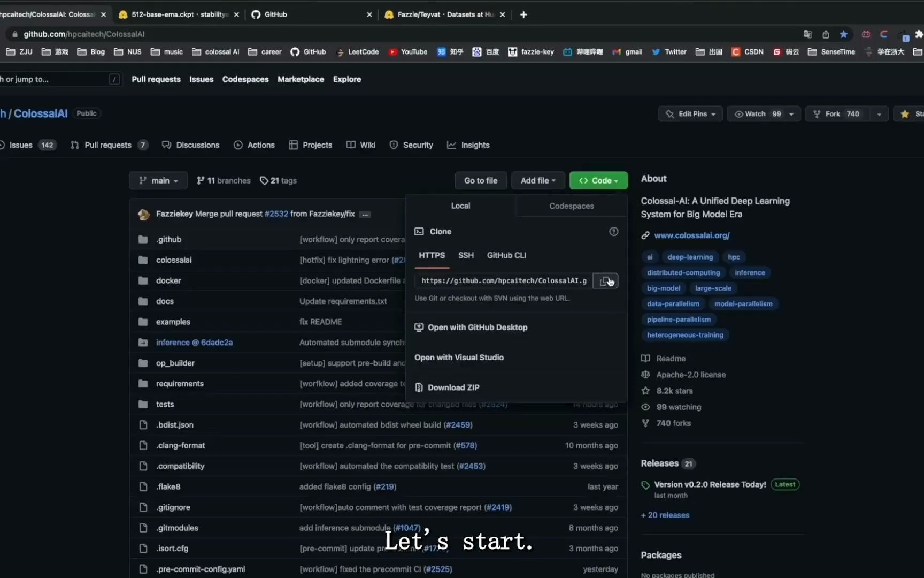Open the CSDN bookmark
This screenshot has width=924, height=578.
tap(748, 52)
